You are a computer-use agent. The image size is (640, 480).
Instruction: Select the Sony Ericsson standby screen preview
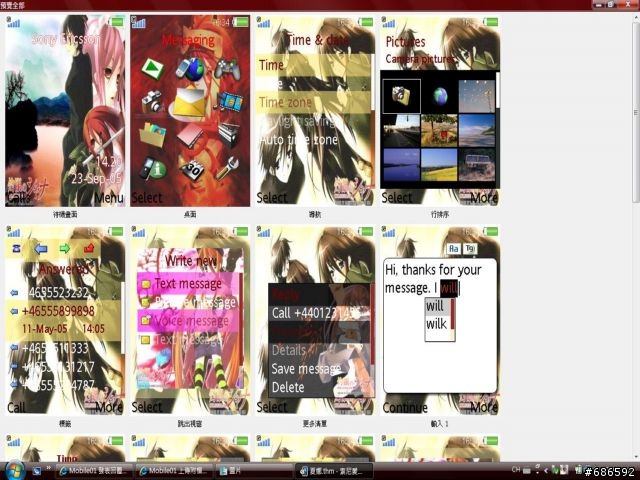(x=65, y=111)
